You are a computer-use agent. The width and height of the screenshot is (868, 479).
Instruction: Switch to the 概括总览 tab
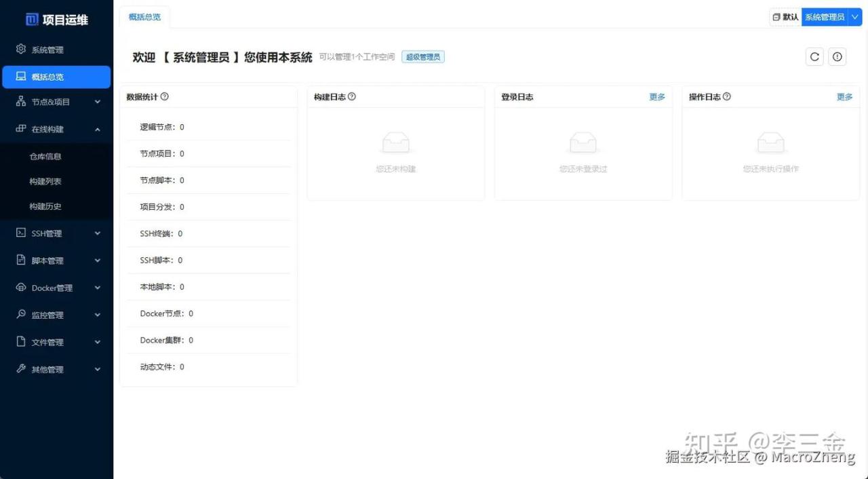(x=144, y=18)
